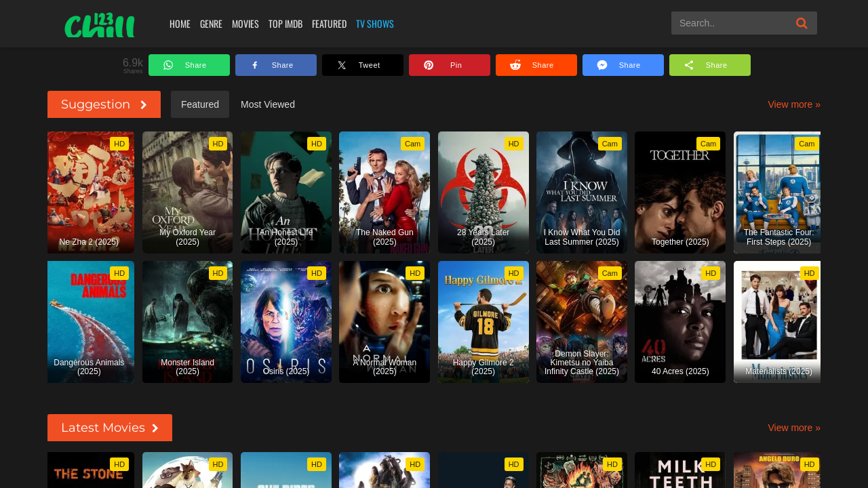The width and height of the screenshot is (868, 488).
Task: Go to TV Shows
Action: 375,24
